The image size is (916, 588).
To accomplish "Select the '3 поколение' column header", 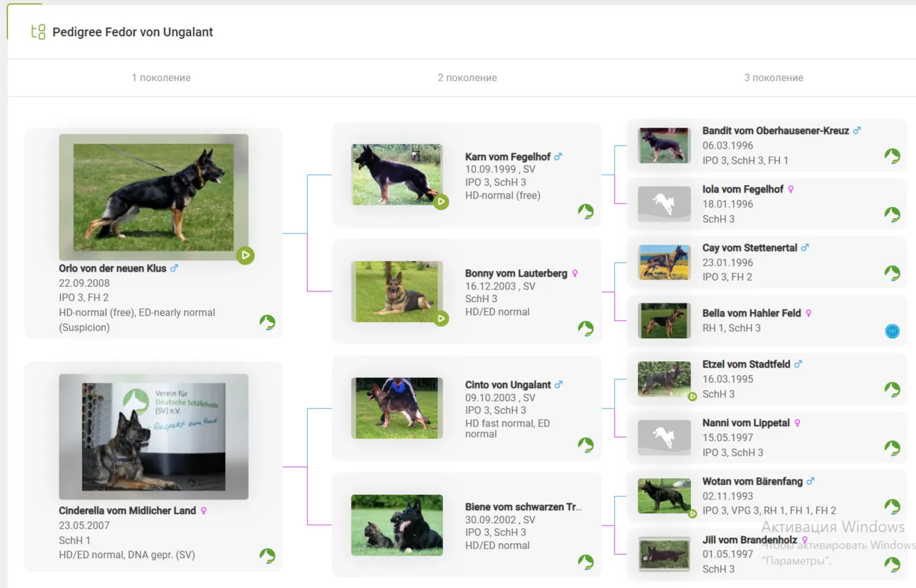I will [773, 78].
